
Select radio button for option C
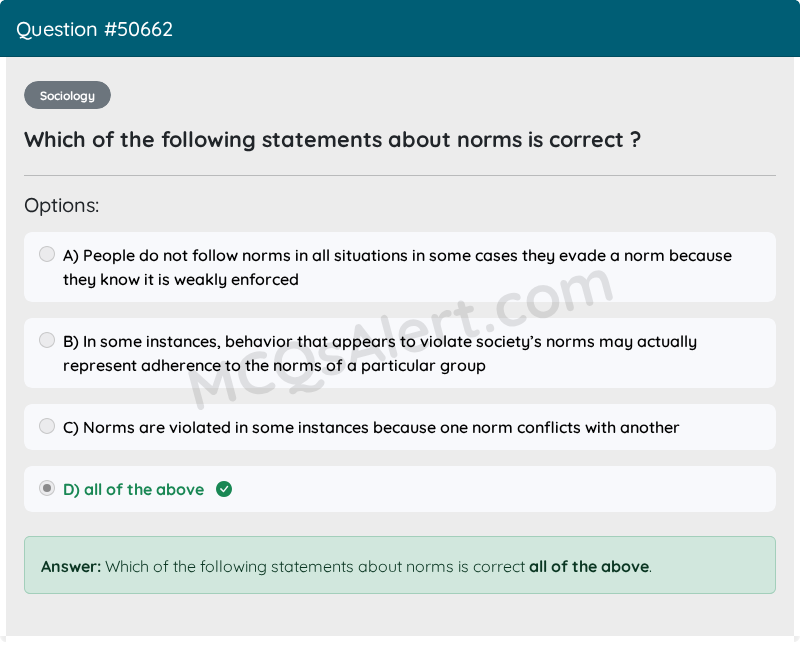pos(47,426)
